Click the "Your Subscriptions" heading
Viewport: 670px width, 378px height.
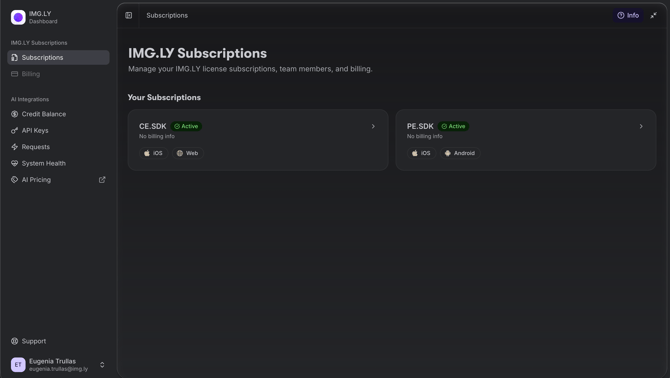click(164, 97)
